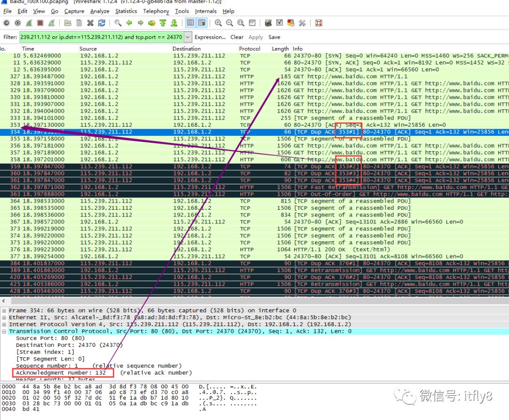This screenshot has height=420, width=509.
Task: Select '[Stream index: 1]' detail line
Action: pos(45,352)
